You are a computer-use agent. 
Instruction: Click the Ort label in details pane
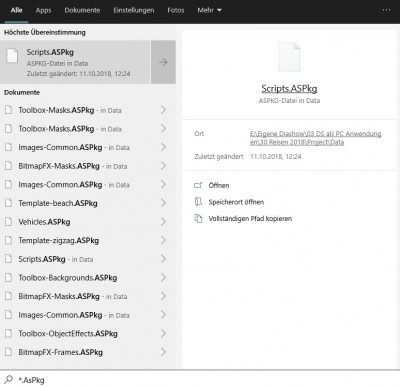pos(199,134)
